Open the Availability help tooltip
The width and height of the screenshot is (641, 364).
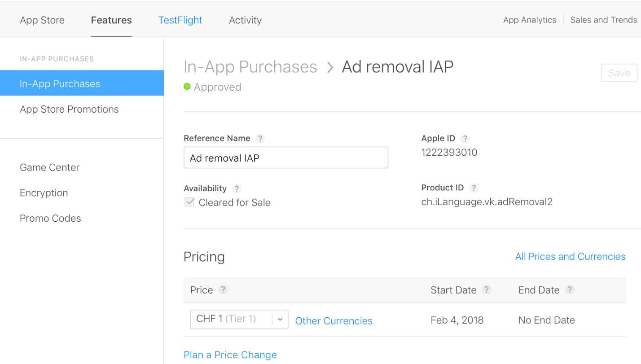coord(237,189)
